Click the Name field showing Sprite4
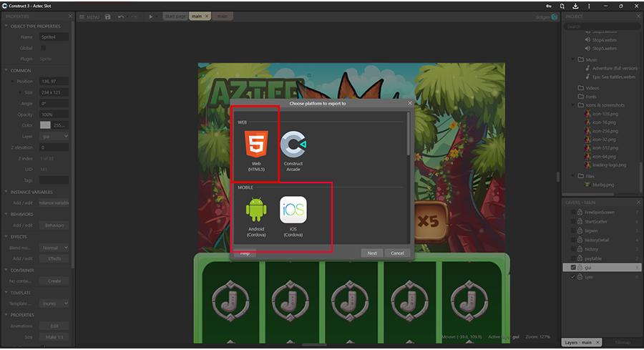This screenshot has height=350, width=644. point(54,37)
